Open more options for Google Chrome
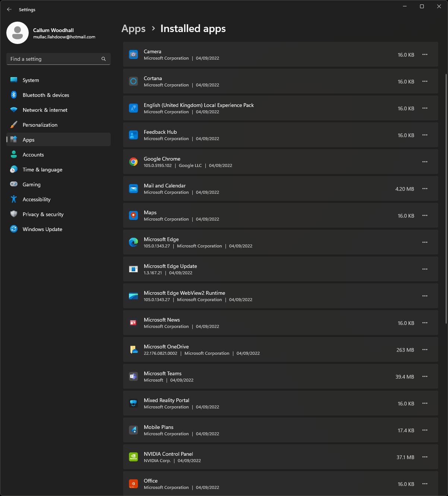This screenshot has height=496, width=448. click(x=425, y=162)
